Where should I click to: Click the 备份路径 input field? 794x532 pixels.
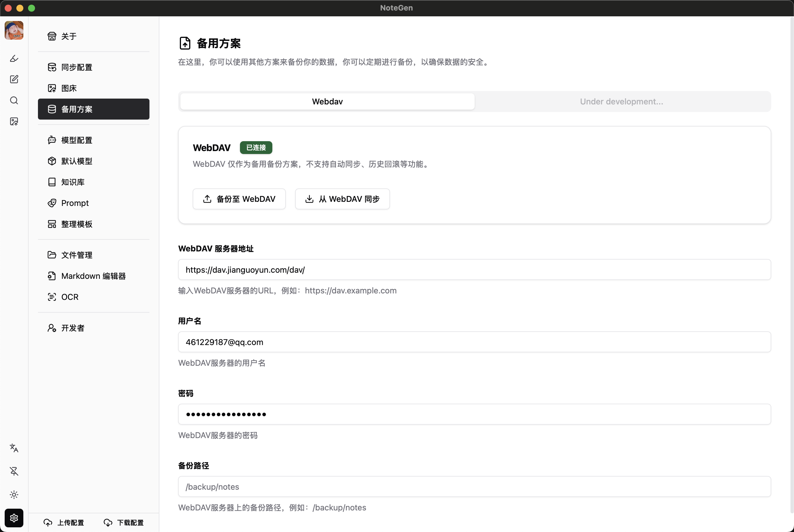tap(474, 487)
